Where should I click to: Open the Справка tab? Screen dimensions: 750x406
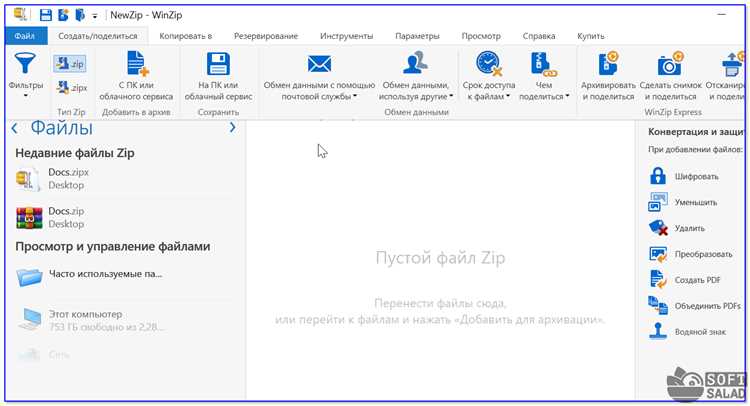coord(539,36)
